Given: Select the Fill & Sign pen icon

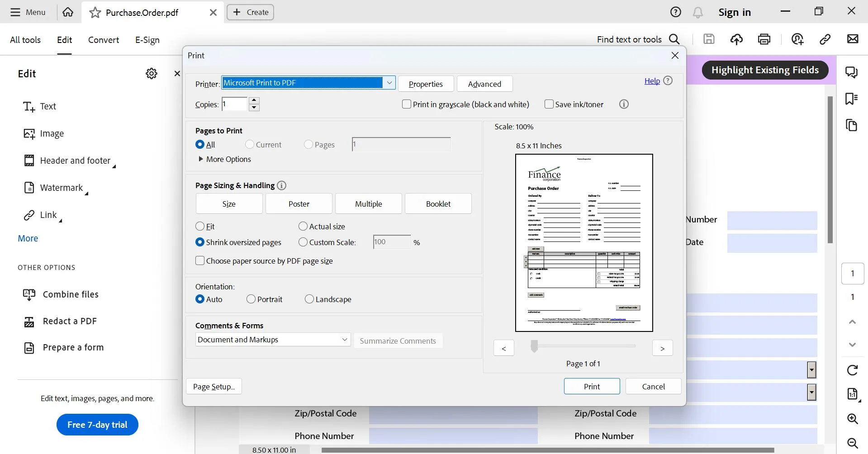Looking at the screenshot, I should click(797, 39).
